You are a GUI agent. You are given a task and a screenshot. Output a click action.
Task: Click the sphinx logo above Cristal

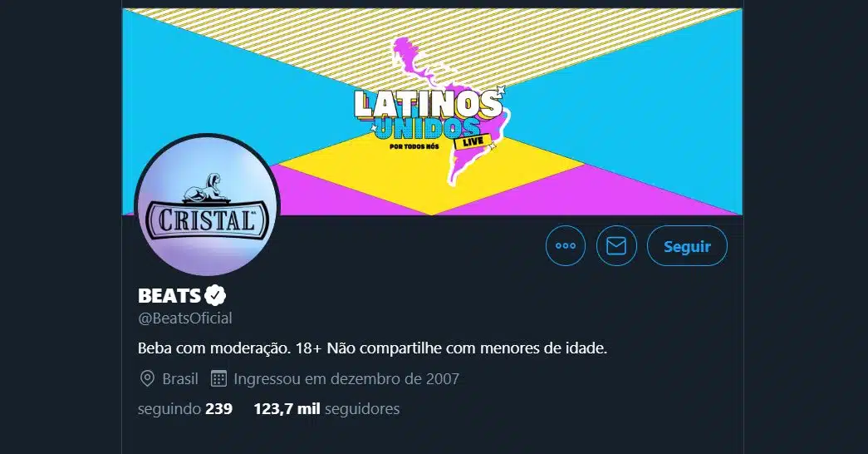205,187
